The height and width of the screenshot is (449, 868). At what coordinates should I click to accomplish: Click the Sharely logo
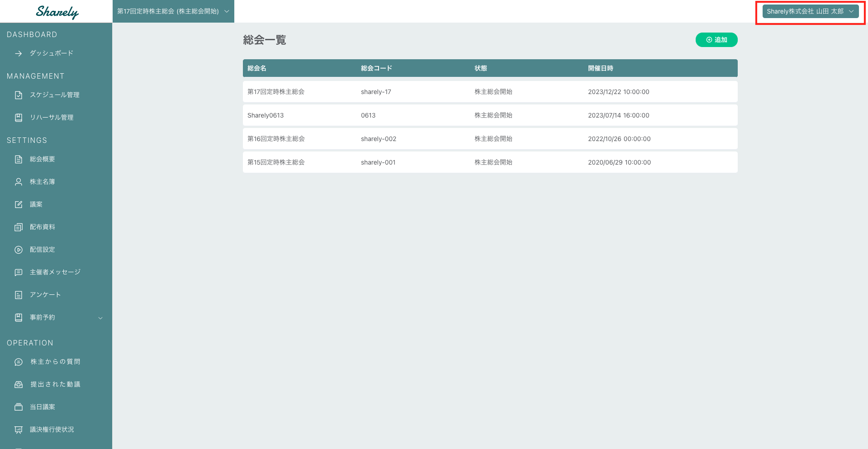pos(57,12)
